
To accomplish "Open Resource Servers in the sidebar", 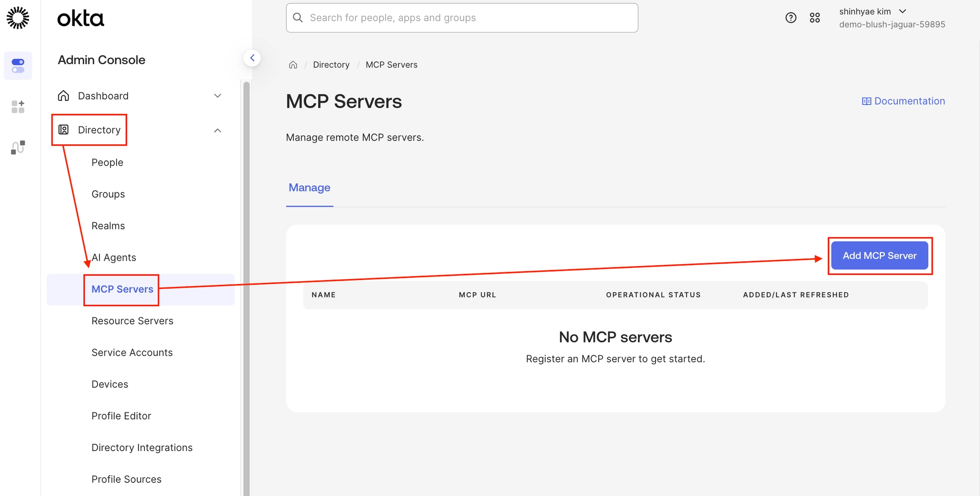I will click(x=133, y=321).
